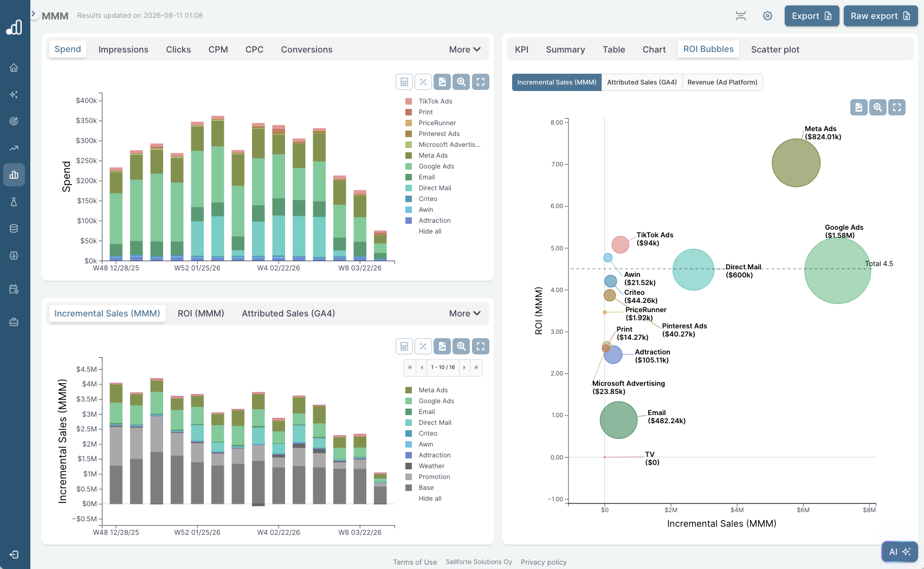The image size is (924, 569).
Task: Click the logout icon in sidebar
Action: [14, 554]
